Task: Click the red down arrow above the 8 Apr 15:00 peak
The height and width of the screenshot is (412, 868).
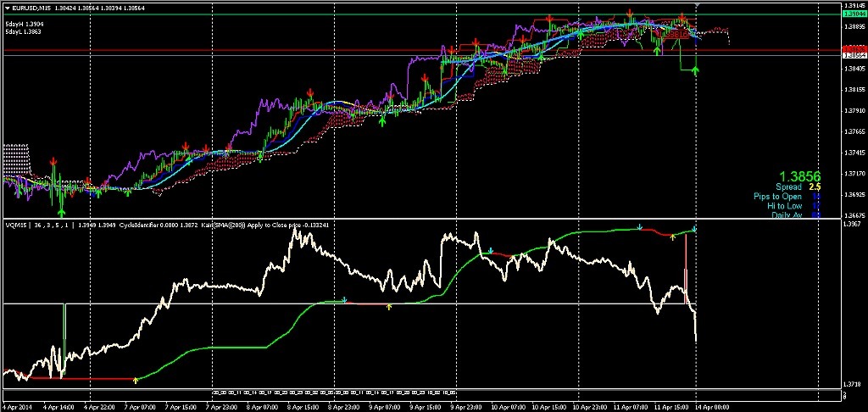Action: 311,90
